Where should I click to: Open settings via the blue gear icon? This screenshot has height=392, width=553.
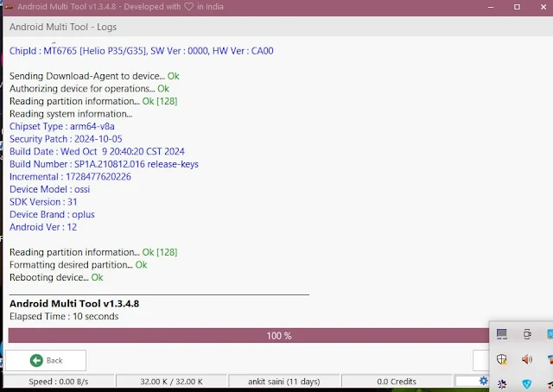(x=484, y=381)
